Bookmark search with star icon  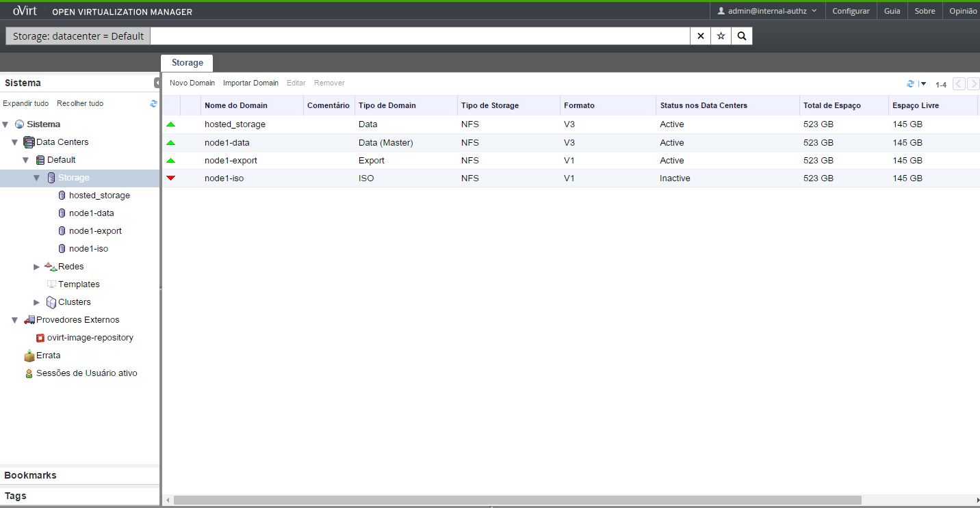[721, 36]
